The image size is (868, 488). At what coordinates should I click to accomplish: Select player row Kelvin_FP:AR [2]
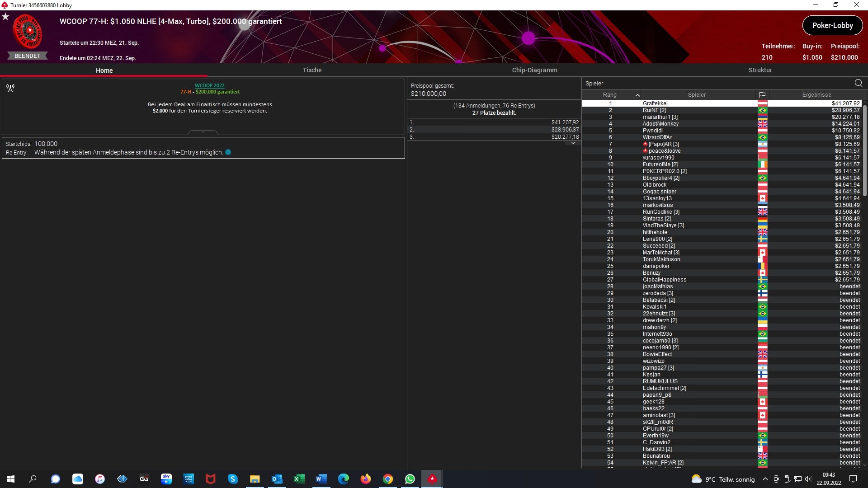(x=722, y=463)
